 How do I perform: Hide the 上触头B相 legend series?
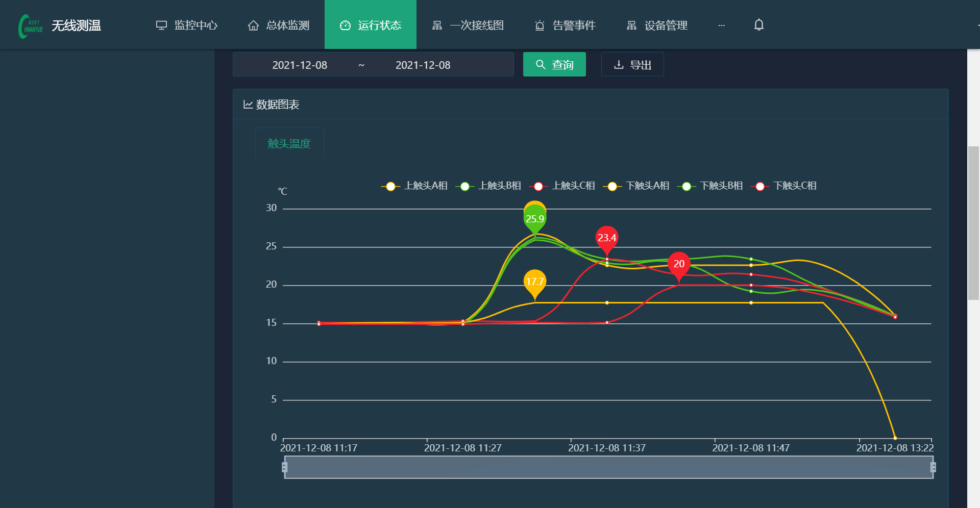(488, 186)
